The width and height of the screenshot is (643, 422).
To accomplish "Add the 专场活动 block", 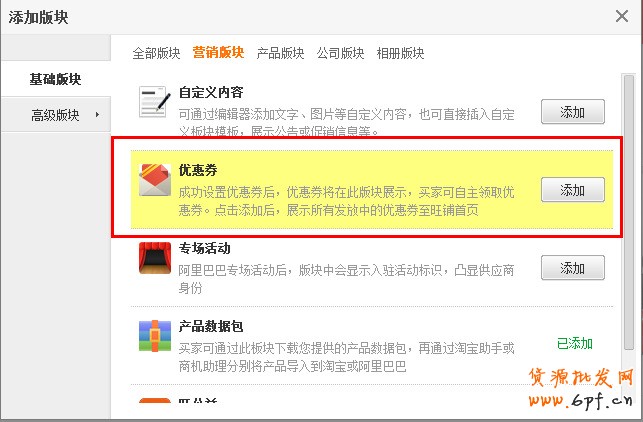I will point(572,267).
